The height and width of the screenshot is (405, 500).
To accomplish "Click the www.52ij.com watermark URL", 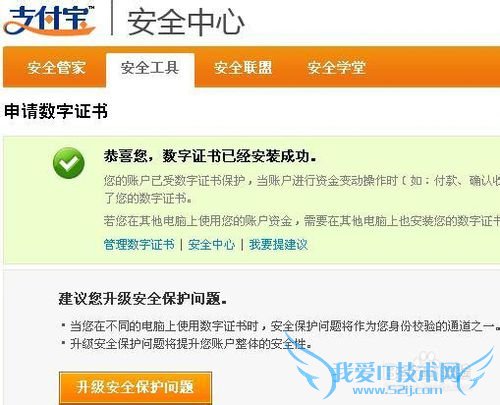I will point(397,389).
